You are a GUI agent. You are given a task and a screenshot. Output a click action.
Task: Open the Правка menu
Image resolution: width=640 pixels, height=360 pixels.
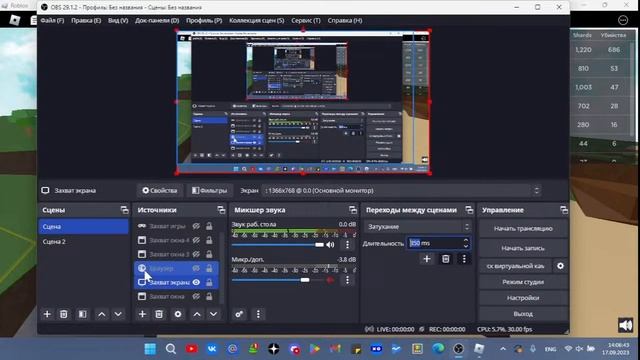(86, 20)
